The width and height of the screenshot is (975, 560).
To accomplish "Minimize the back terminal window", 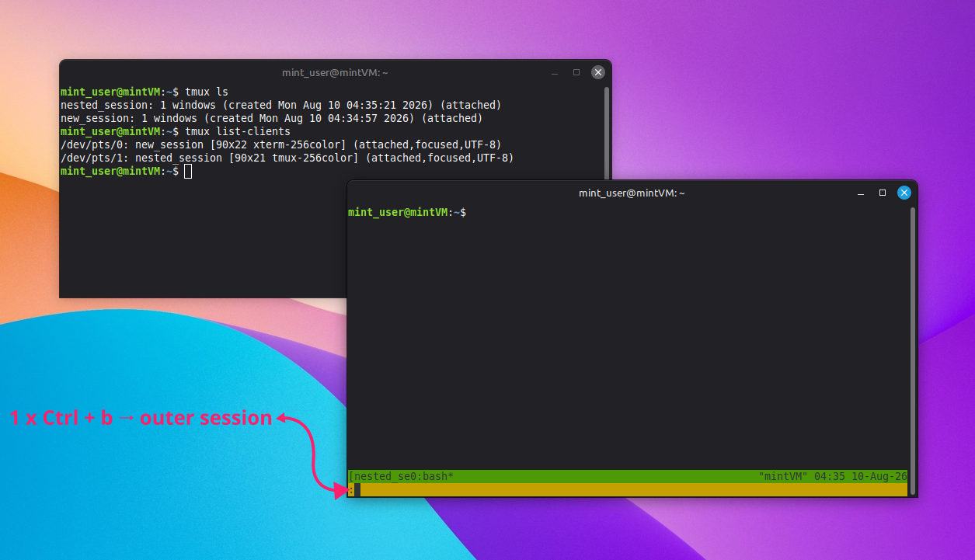I will point(555,72).
